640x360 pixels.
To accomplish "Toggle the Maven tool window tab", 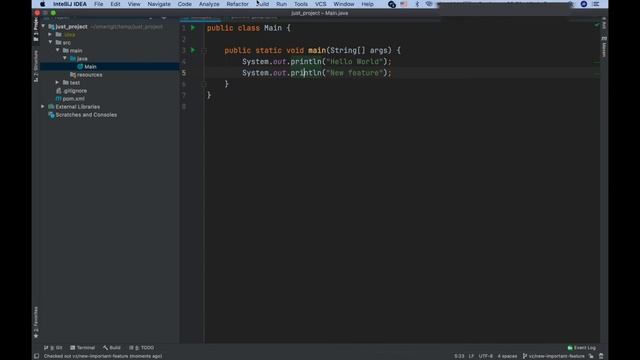I will pos(604,47).
